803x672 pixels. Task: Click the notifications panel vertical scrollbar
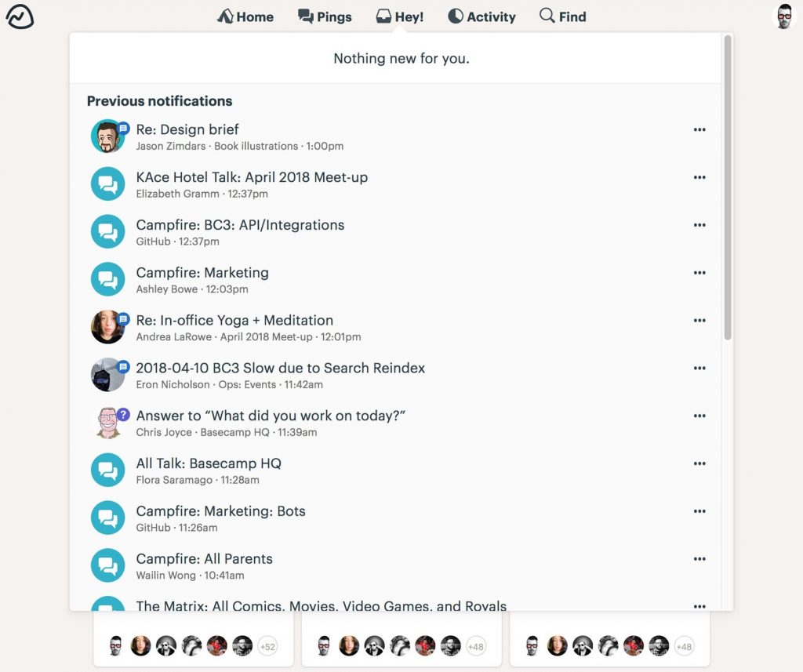click(x=727, y=187)
